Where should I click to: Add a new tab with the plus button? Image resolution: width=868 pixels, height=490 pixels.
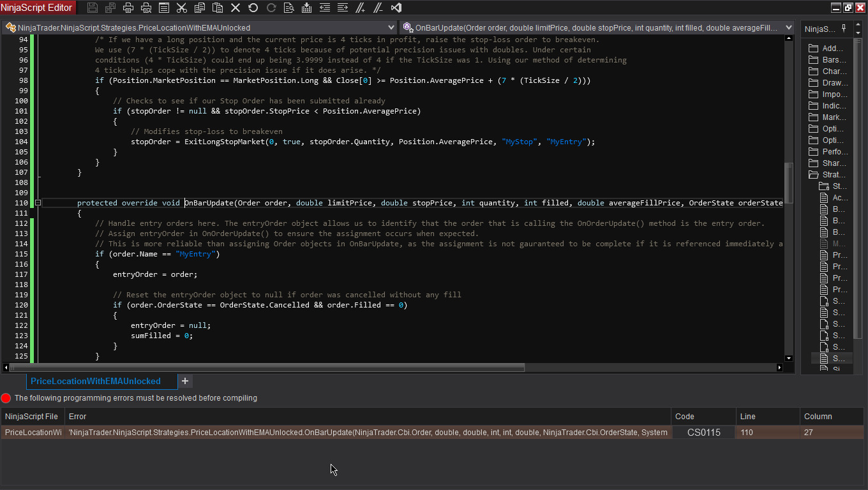[x=185, y=381]
